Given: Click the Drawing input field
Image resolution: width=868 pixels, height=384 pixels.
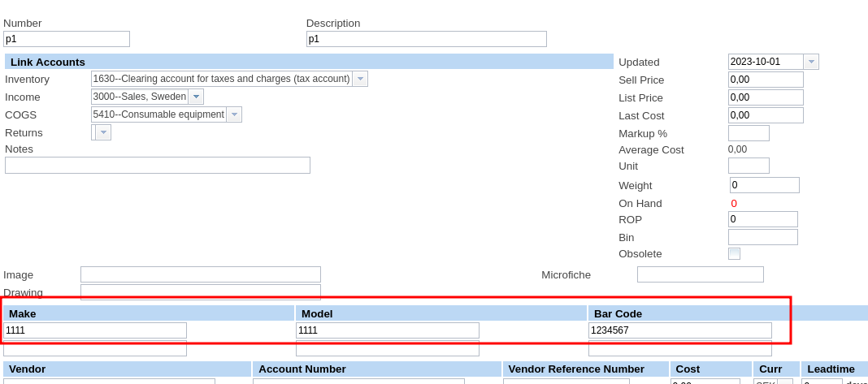Looking at the screenshot, I should point(201,292).
